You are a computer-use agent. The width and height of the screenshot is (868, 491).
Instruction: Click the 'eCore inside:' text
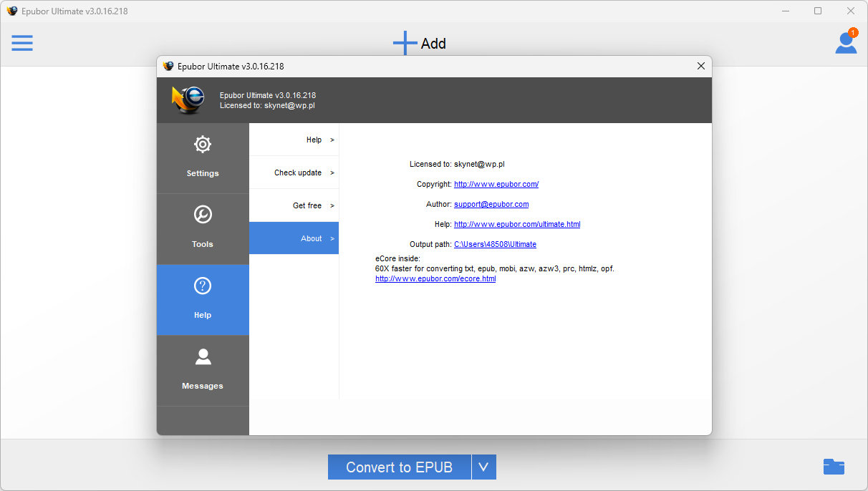pos(397,258)
